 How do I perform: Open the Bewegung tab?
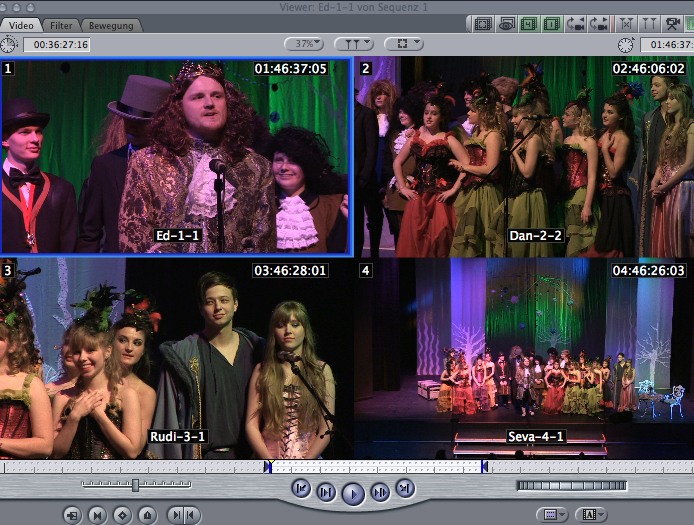(x=111, y=26)
